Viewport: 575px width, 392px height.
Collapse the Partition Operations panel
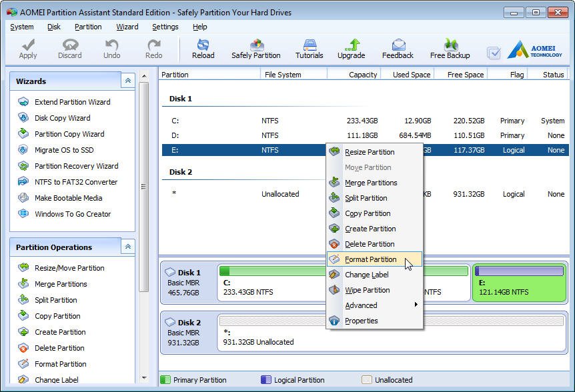pos(128,247)
